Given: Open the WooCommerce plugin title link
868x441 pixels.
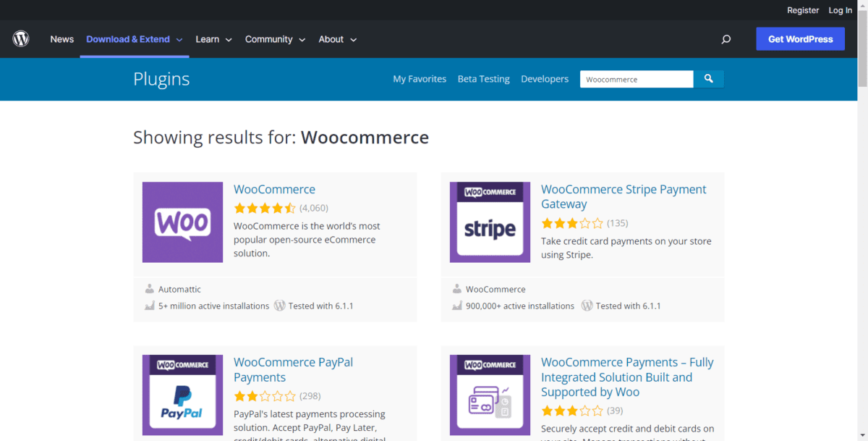Looking at the screenshot, I should click(274, 189).
